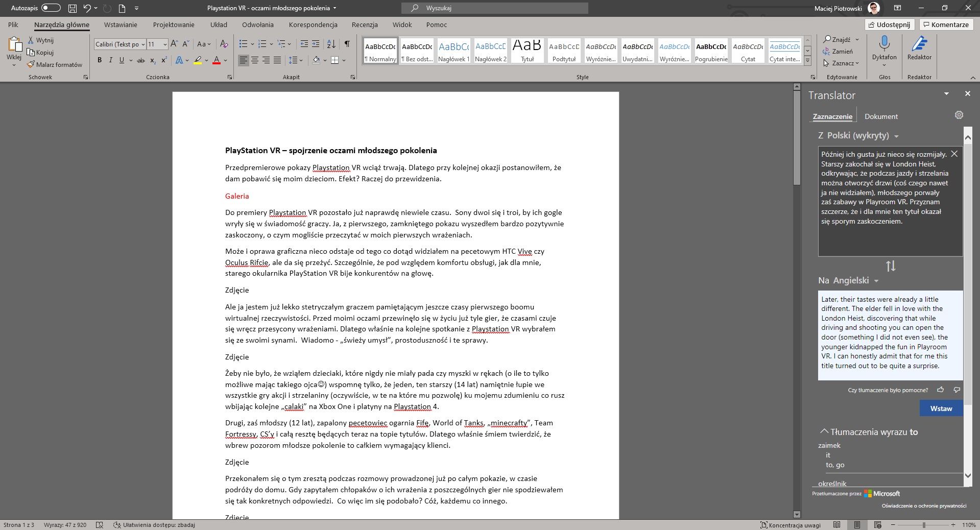This screenshot has width=980, height=530.
Task: Click the Wyszukaj search box
Action: (495, 8)
